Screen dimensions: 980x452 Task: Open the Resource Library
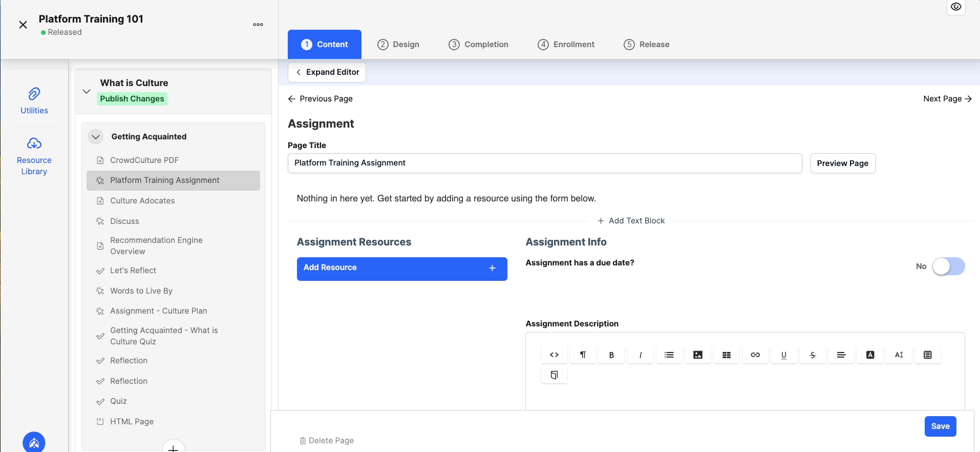(34, 156)
